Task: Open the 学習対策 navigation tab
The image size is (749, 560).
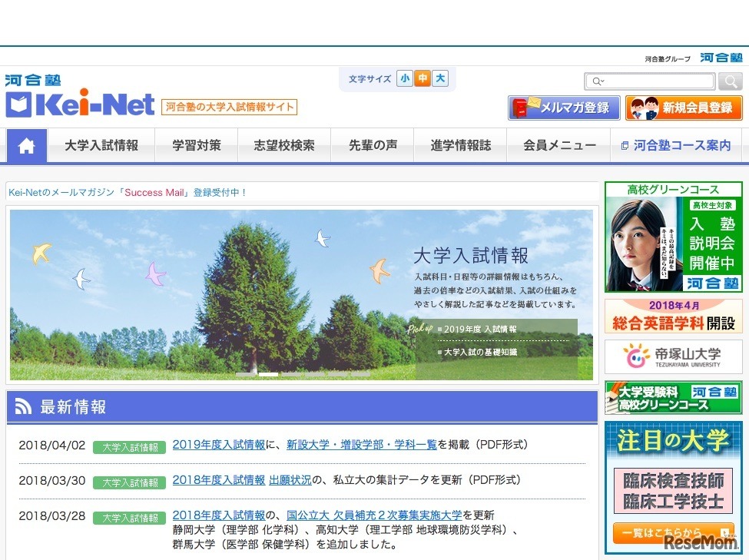Action: [x=196, y=145]
